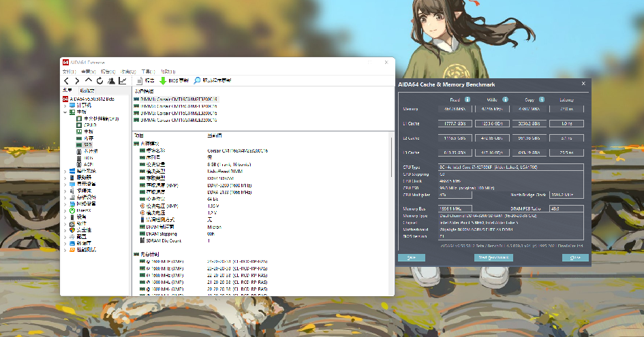Expand the bottom tree node with orange icon
Image resolution: width=644 pixels, height=337 pixels.
point(65,249)
